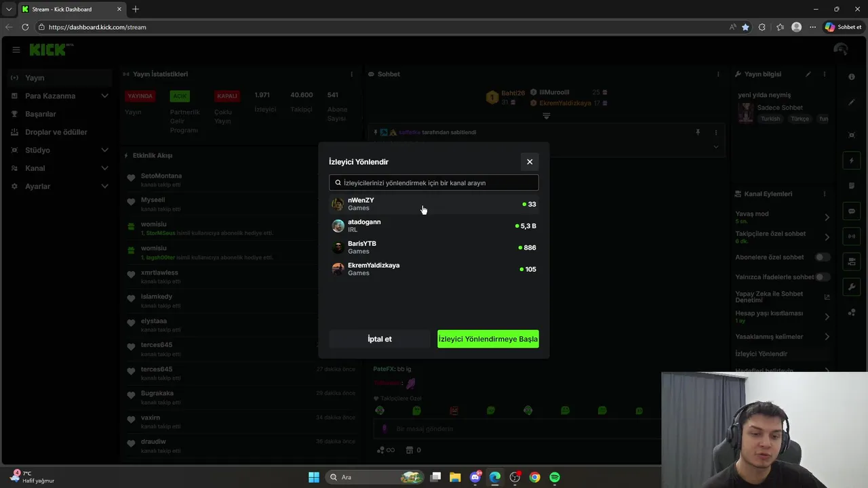Screen dimensions: 868x488
Task: Close the İzleyici Yönlendir dialog with X
Action: pos(530,161)
